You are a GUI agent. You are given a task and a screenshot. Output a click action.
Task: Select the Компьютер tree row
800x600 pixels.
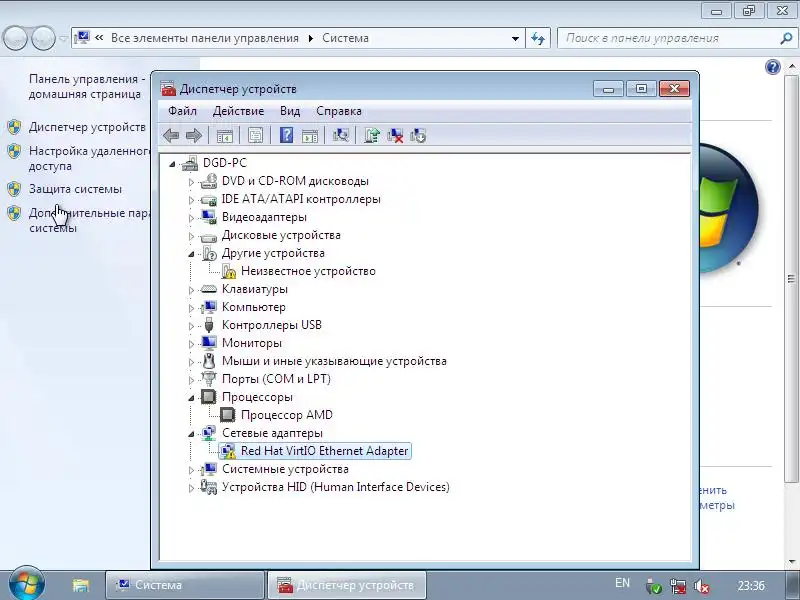pyautogui.click(x=254, y=307)
